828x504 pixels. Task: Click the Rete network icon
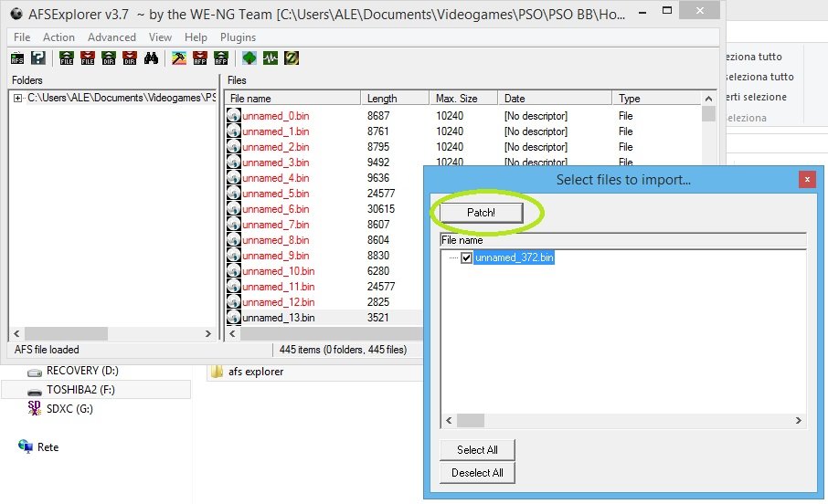pyautogui.click(x=26, y=446)
